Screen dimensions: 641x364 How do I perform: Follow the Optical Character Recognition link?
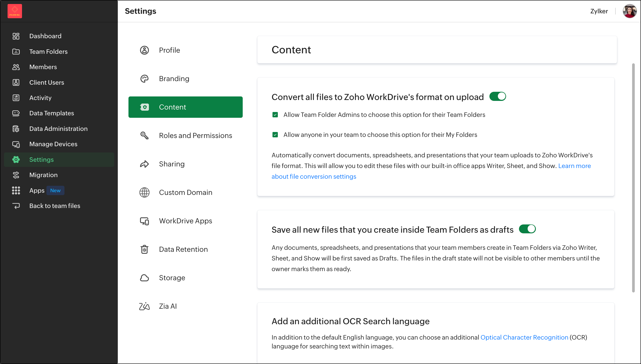click(x=524, y=338)
